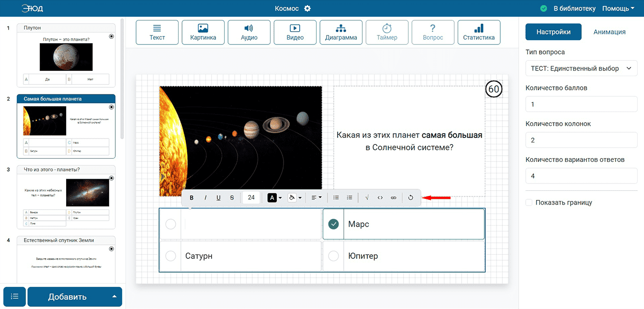Click the Космос project title
The height and width of the screenshot is (309, 644).
[x=287, y=9]
